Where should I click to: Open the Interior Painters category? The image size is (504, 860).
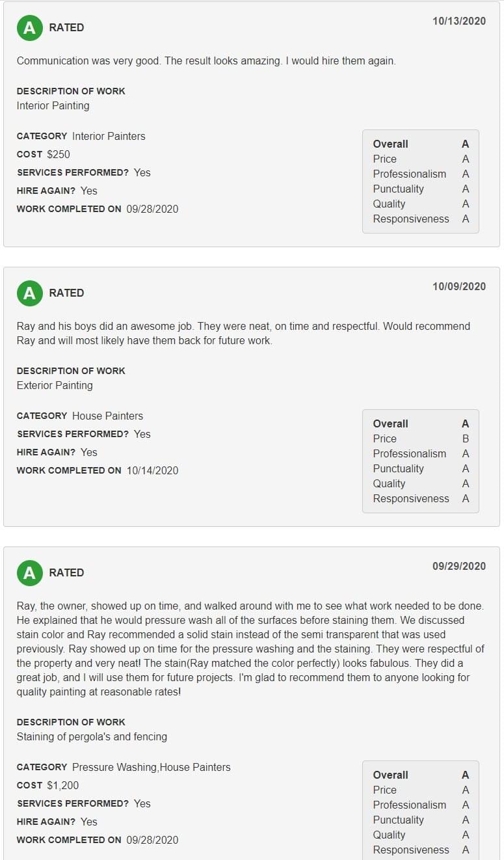point(109,136)
